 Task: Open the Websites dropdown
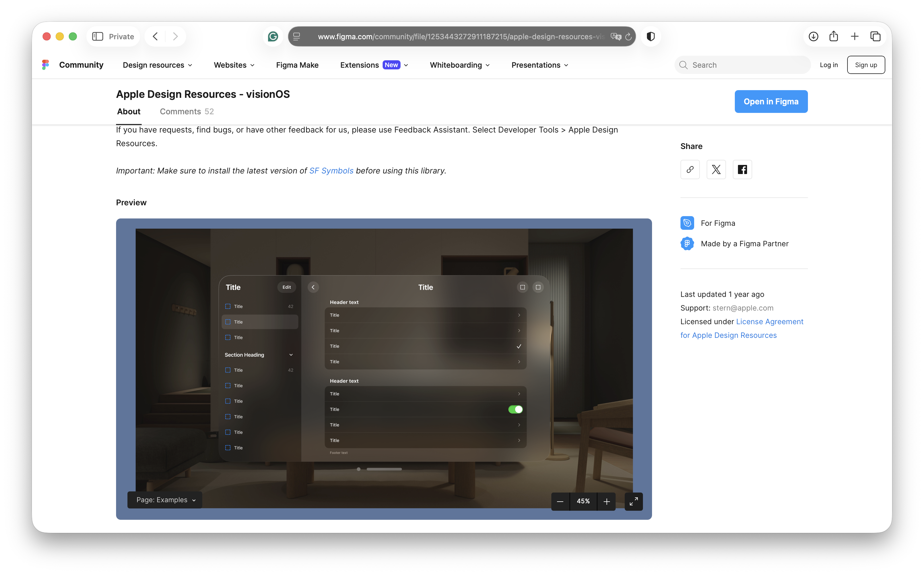click(x=234, y=65)
